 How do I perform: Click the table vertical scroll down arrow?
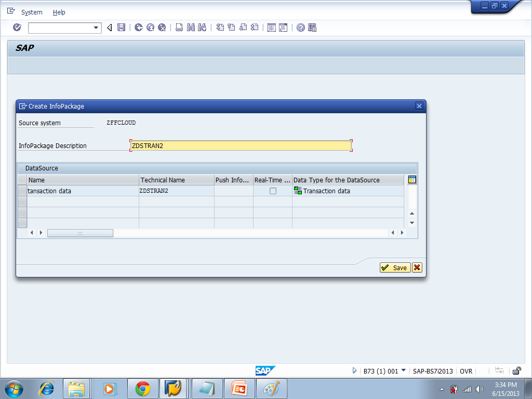(412, 223)
